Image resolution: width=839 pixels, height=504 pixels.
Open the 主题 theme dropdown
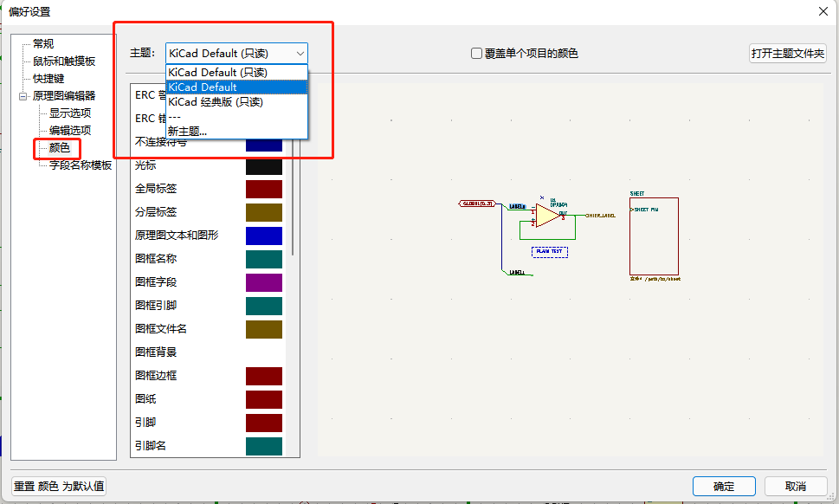coord(236,54)
